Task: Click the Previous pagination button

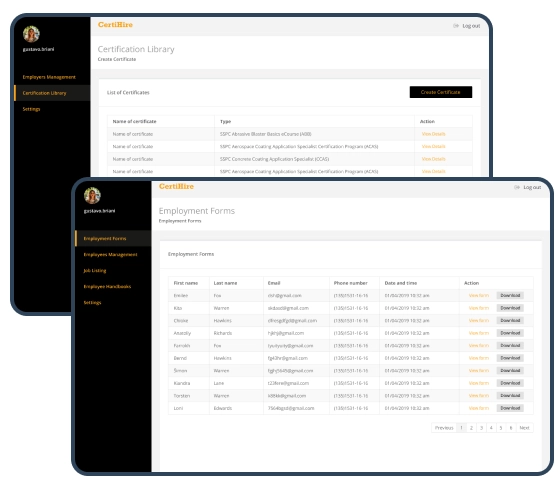Action: pos(444,428)
